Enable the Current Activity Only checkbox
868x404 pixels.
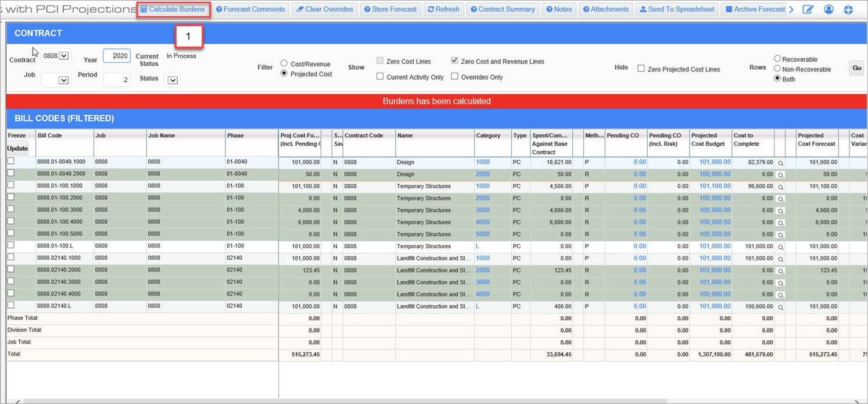380,77
